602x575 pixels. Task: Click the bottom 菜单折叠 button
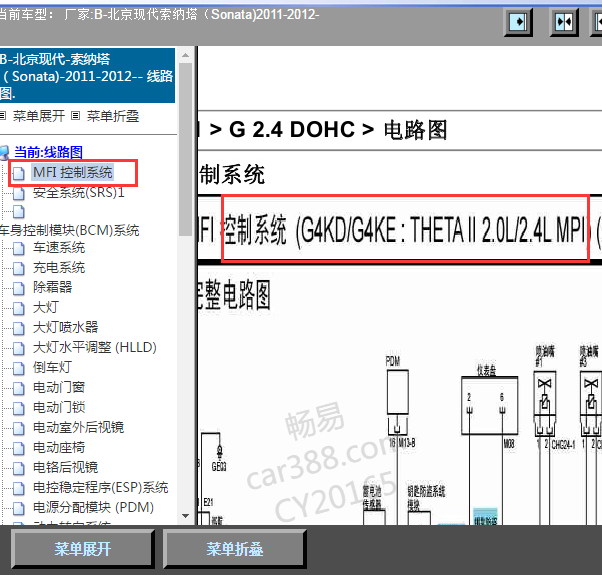235,549
